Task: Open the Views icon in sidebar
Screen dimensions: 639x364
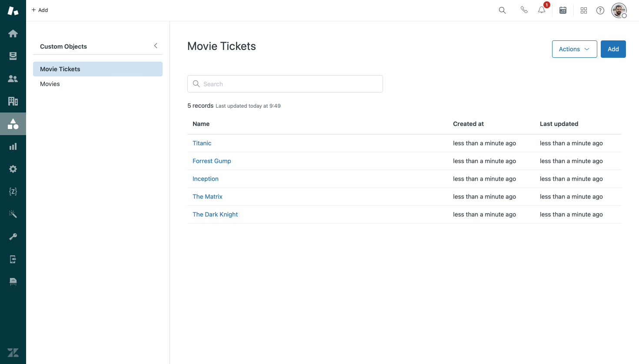Action: pyautogui.click(x=13, y=56)
